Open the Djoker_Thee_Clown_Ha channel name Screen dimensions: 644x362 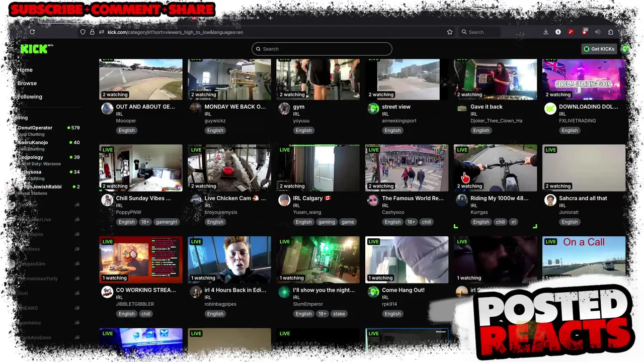point(496,121)
